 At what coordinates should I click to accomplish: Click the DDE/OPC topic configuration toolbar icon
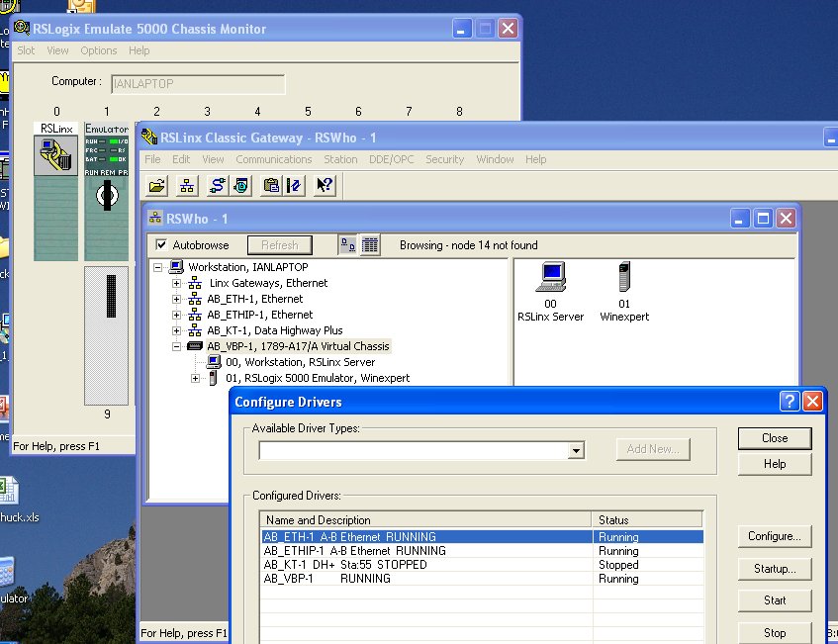point(294,185)
